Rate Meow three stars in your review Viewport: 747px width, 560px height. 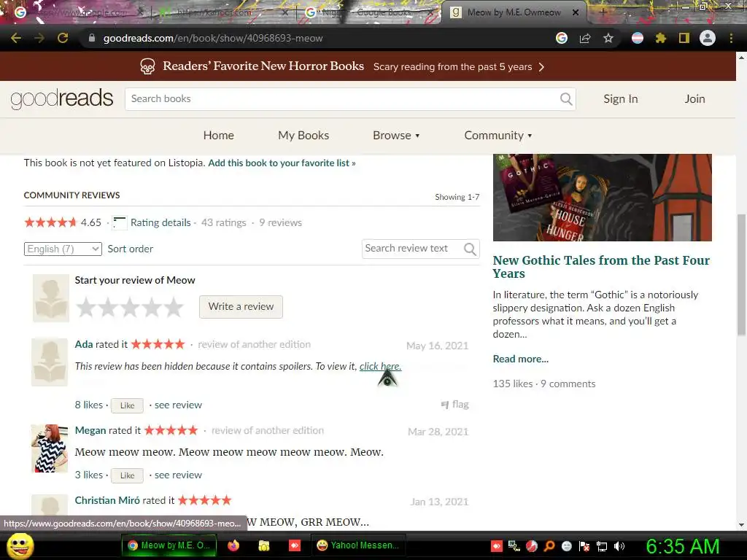pyautogui.click(x=130, y=307)
